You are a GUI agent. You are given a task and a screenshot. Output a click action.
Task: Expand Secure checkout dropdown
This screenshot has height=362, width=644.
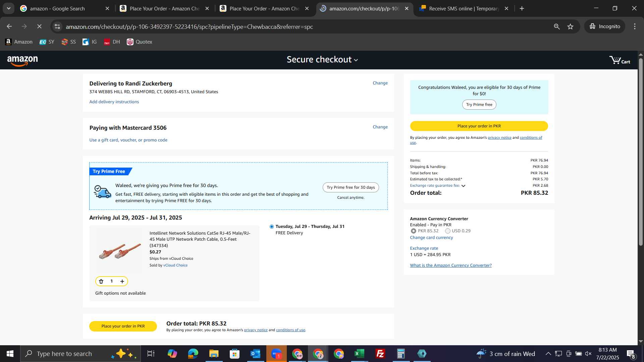(322, 60)
